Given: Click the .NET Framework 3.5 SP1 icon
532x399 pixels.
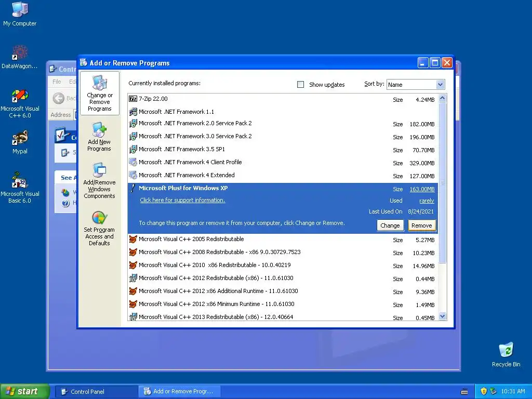Looking at the screenshot, I should pyautogui.click(x=133, y=149).
